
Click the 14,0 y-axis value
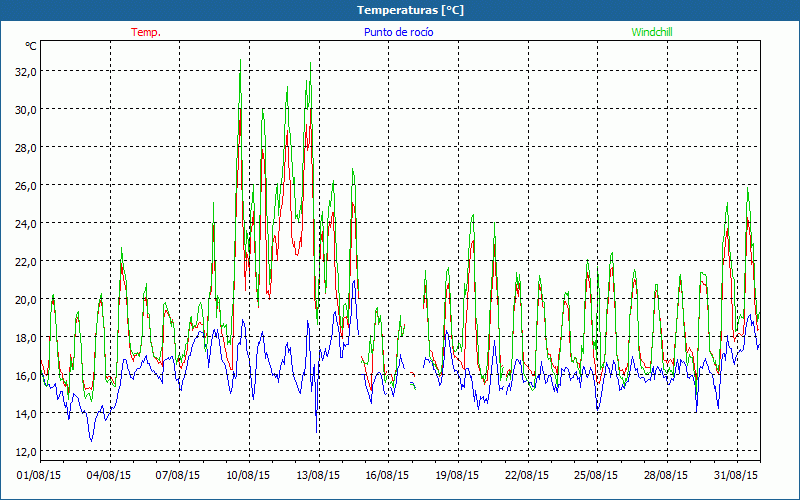click(26, 414)
